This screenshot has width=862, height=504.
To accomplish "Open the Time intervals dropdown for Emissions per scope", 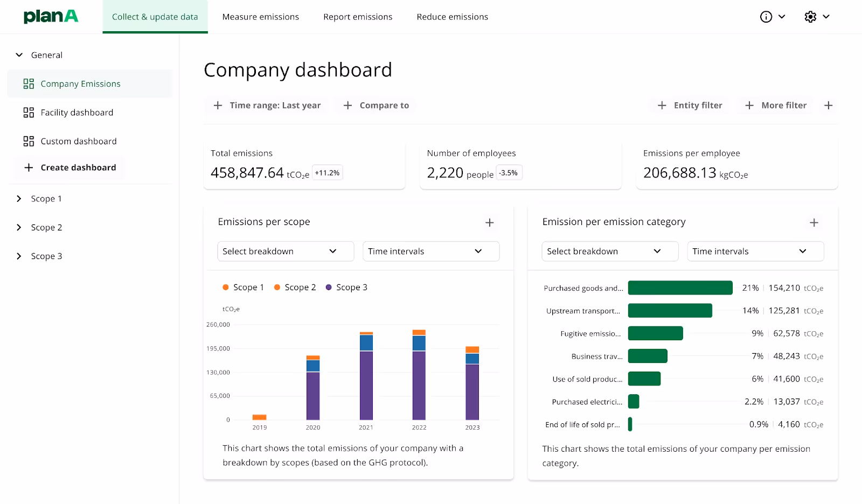I will [x=430, y=251].
